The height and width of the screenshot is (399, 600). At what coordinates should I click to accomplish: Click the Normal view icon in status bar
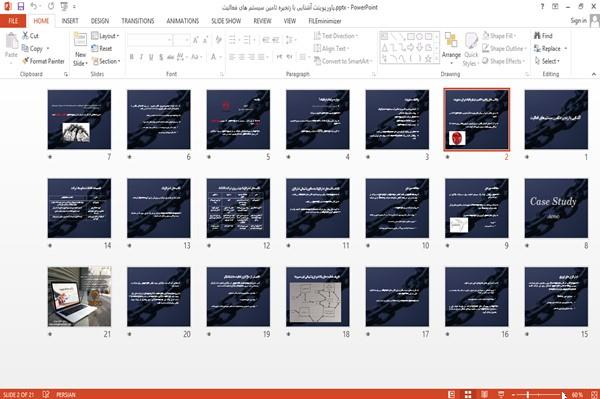point(452,394)
